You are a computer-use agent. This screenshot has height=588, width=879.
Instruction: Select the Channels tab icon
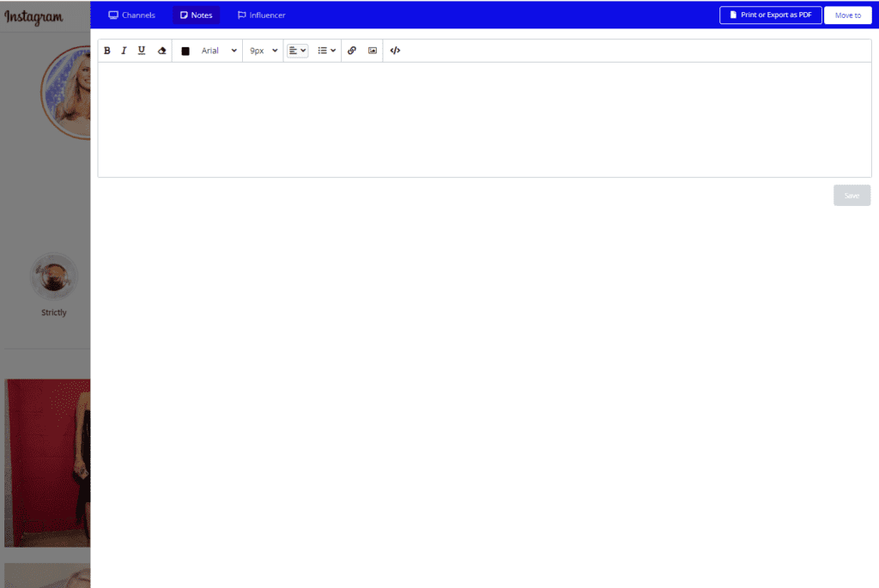tap(112, 15)
